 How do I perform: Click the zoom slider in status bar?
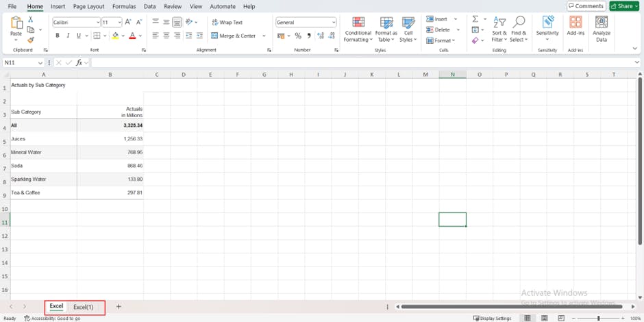[598, 319]
